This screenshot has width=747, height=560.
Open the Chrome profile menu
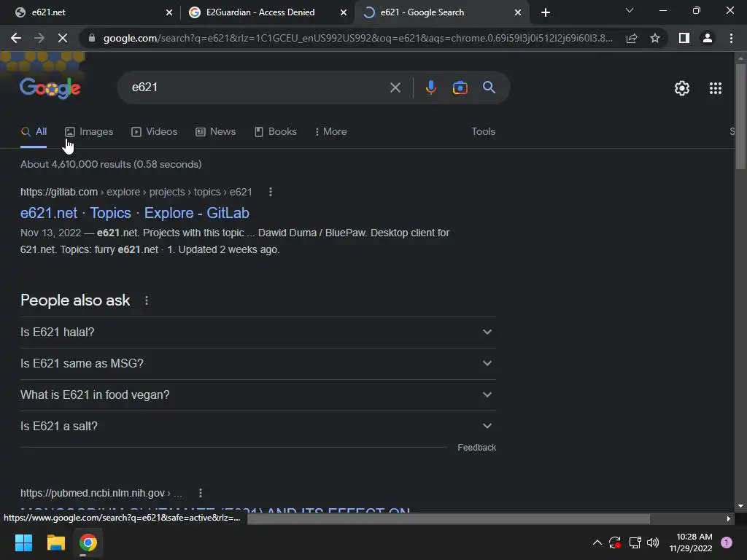[708, 38]
